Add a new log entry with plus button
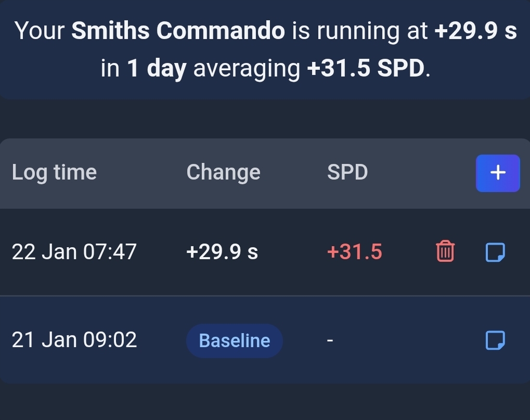 (x=498, y=173)
